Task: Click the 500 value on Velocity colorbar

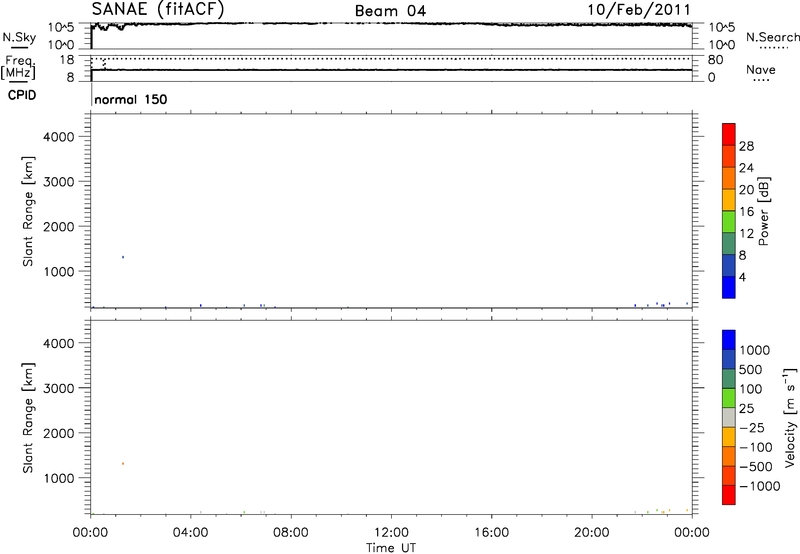Action: point(751,370)
